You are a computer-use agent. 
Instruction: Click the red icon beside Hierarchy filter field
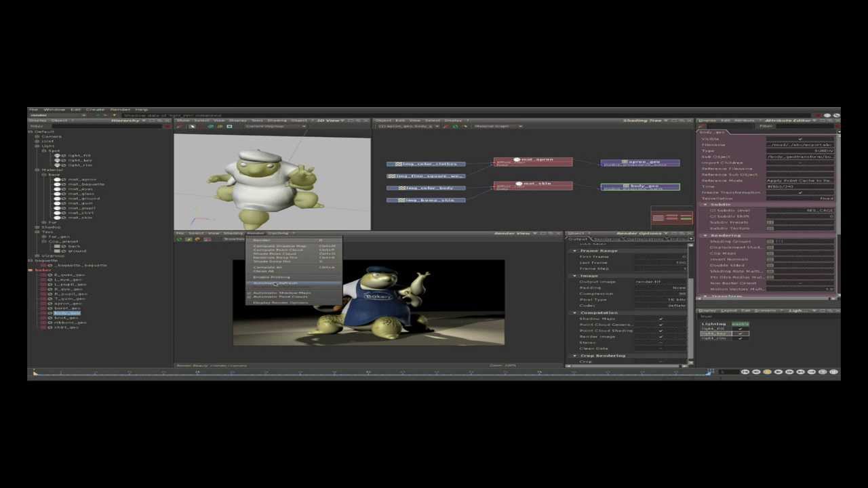click(167, 127)
